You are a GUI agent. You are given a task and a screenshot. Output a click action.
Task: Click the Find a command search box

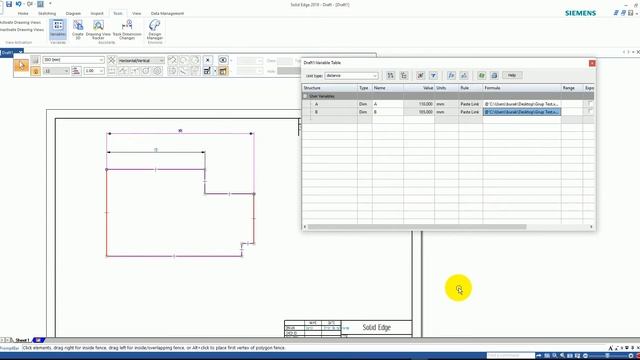coord(511,356)
